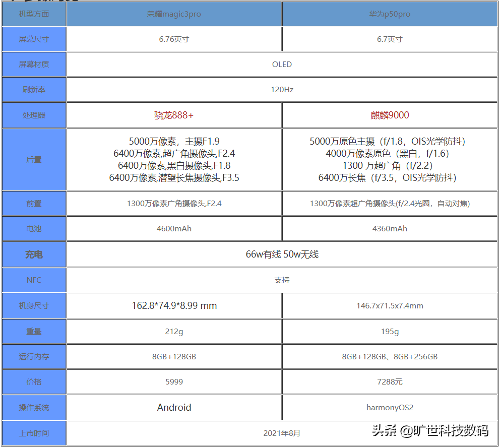Image resolution: width=500 pixels, height=448 pixels.
Task: Select the 4360mAh battery value
Action: tap(390, 229)
